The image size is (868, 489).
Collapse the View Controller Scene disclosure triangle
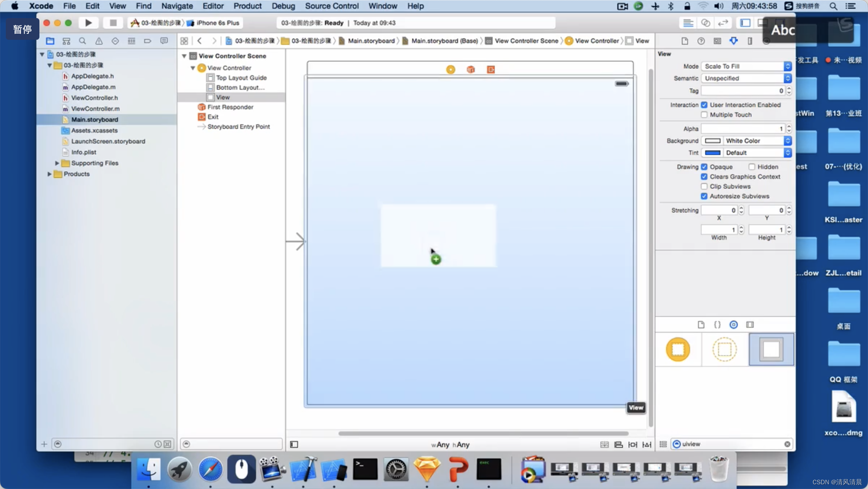tap(184, 56)
